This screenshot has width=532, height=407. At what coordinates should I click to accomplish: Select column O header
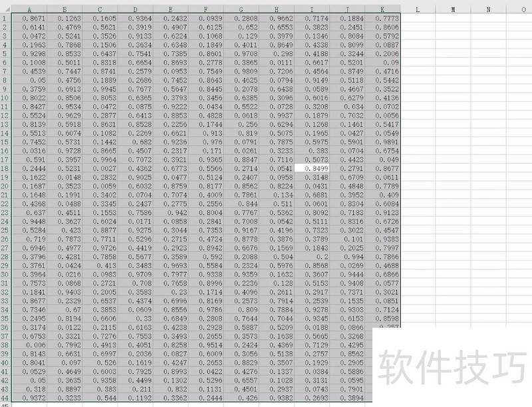[519, 9]
